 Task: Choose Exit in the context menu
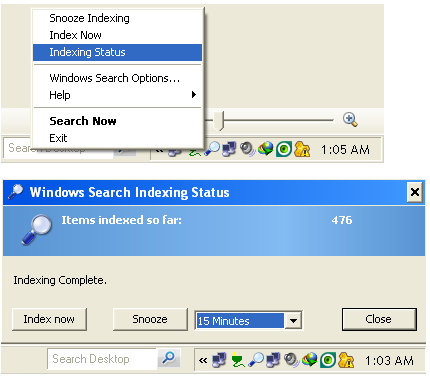(x=117, y=138)
